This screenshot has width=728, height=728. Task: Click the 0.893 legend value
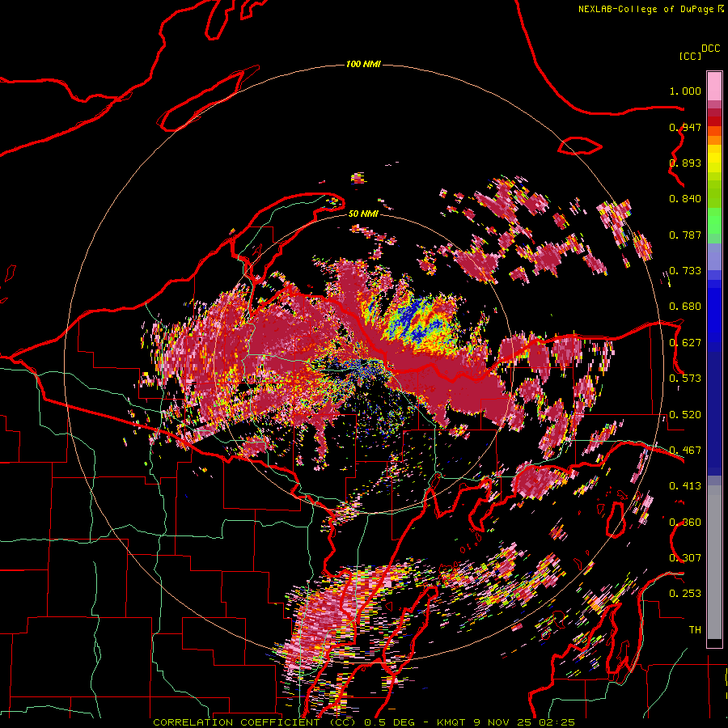pyautogui.click(x=685, y=163)
